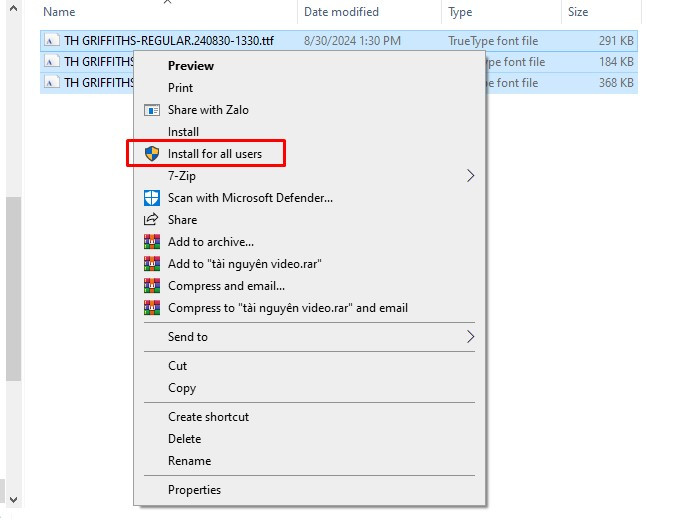
Task: Choose Copy from the context menu
Action: click(309, 388)
